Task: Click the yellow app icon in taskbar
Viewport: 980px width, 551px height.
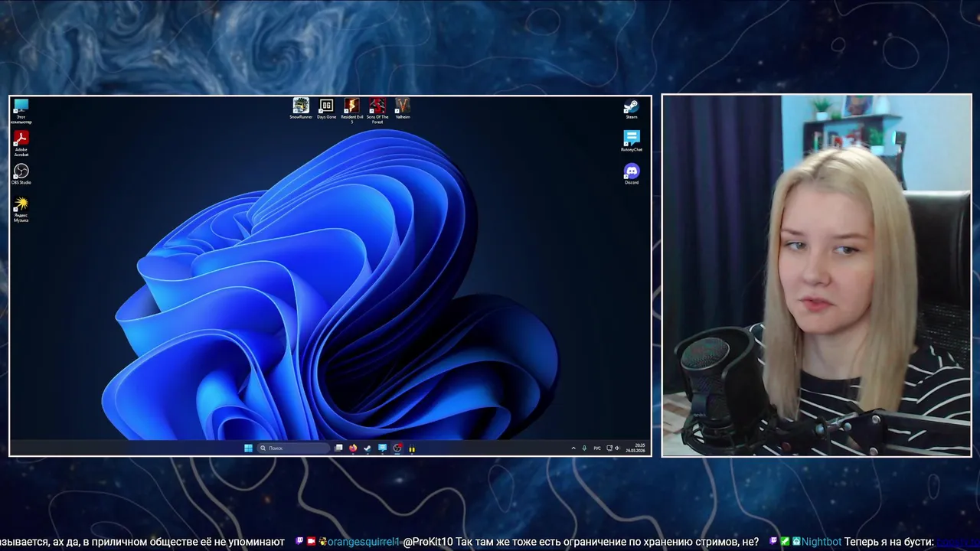Action: (x=412, y=449)
